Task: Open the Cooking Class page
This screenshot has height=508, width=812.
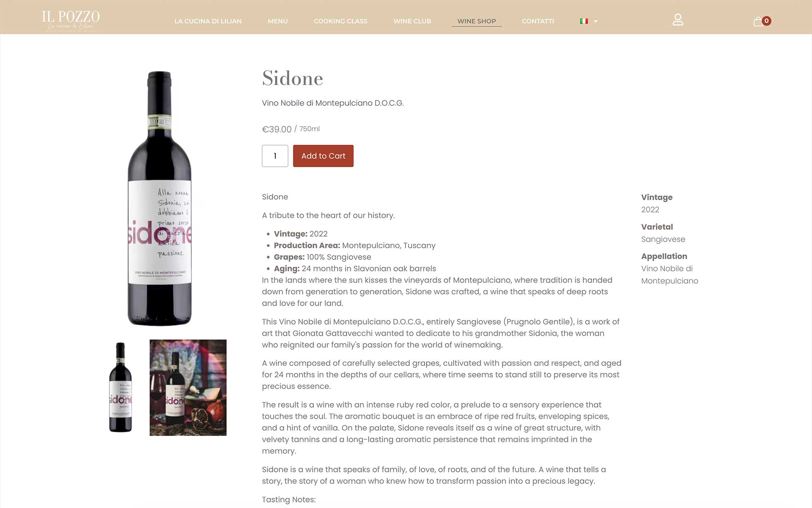Action: [x=340, y=21]
